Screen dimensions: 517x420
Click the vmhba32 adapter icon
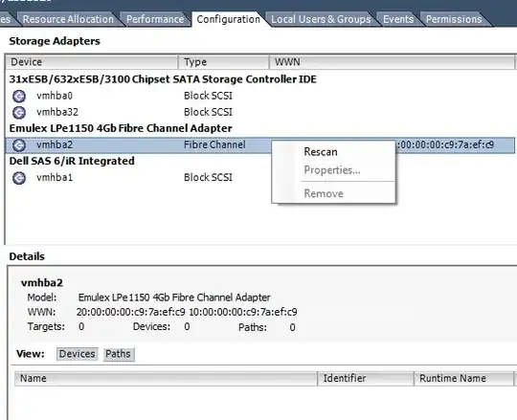19,112
